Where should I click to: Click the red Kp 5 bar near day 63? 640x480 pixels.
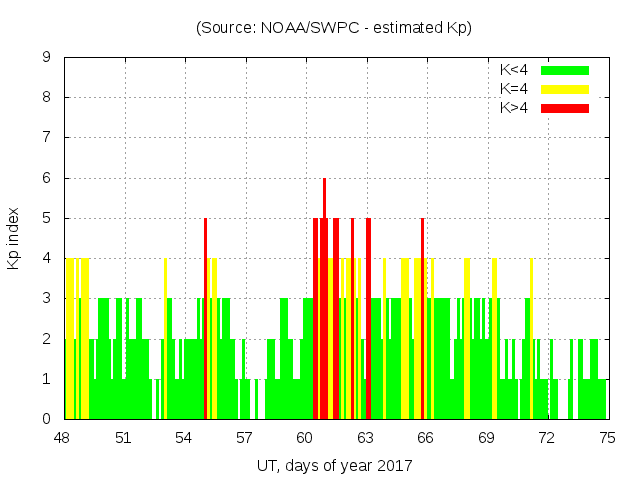coord(368,320)
